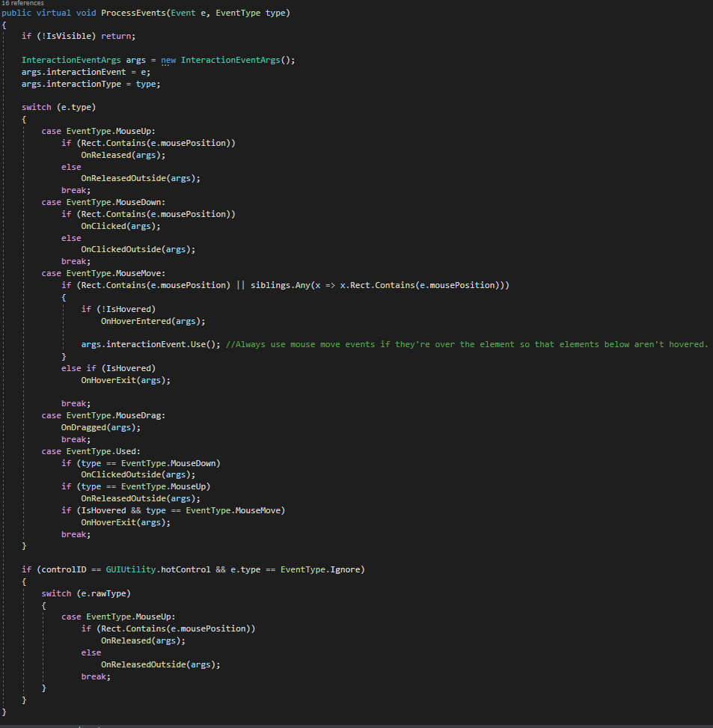Screen dimensions: 713x728
Task: Click 'case EventType.MouseDown:' label
Action: pos(103,203)
